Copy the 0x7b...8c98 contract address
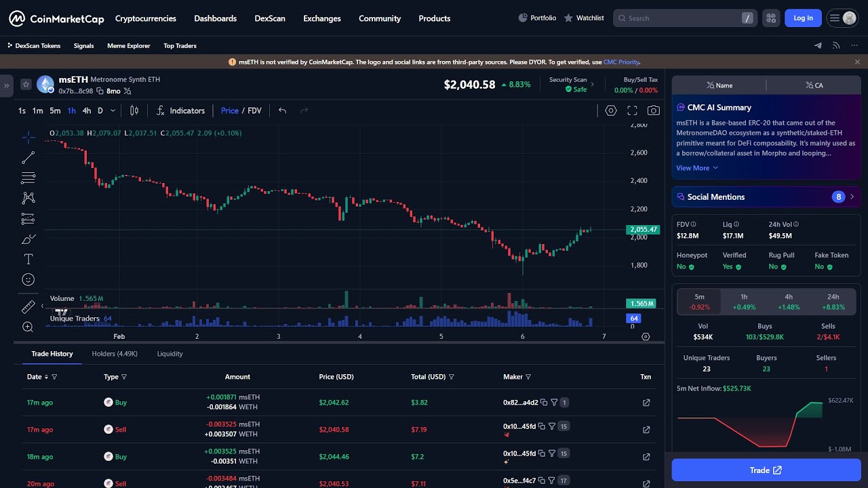This screenshot has width=868, height=488. (100, 91)
